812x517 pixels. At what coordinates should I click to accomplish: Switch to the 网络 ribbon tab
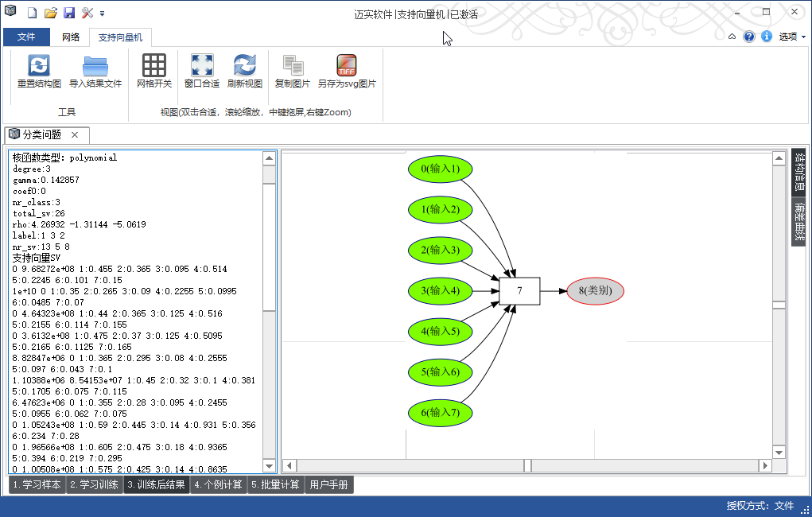(x=71, y=37)
